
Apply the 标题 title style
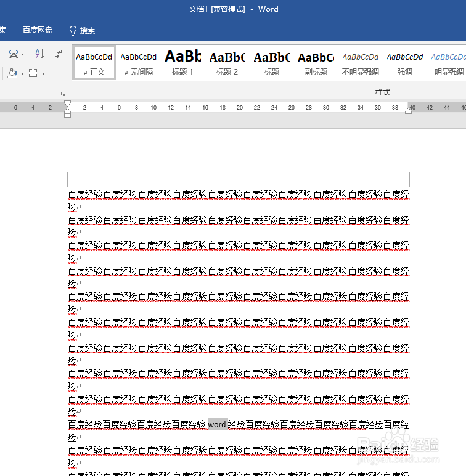(272, 63)
